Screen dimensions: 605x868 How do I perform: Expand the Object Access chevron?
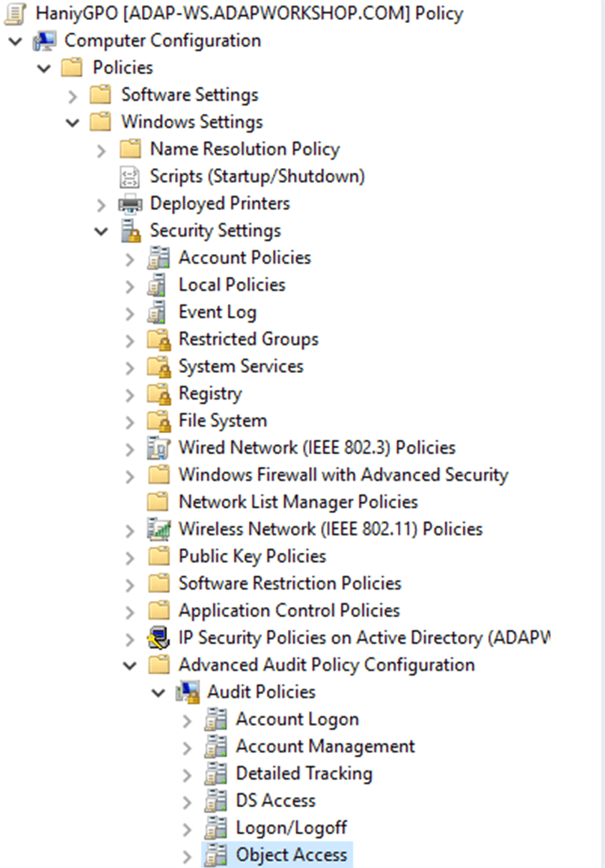click(187, 856)
